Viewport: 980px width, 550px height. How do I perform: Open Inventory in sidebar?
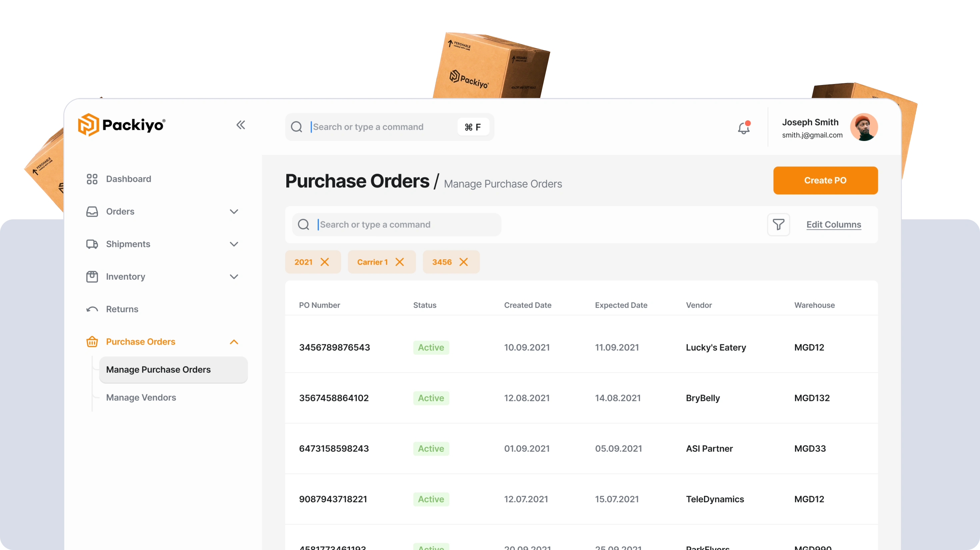[126, 277]
